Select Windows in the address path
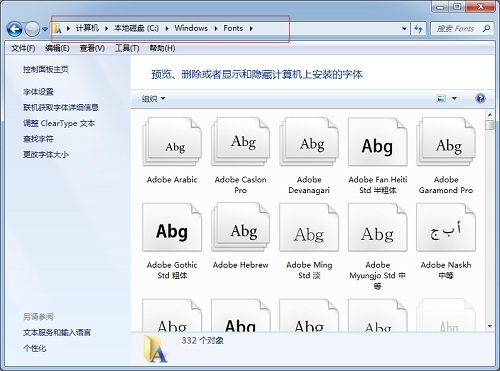500x371 pixels. coord(191,28)
